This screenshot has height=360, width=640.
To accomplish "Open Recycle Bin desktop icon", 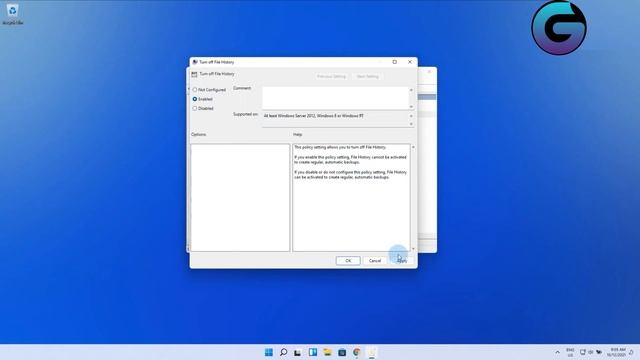I will (x=13, y=14).
